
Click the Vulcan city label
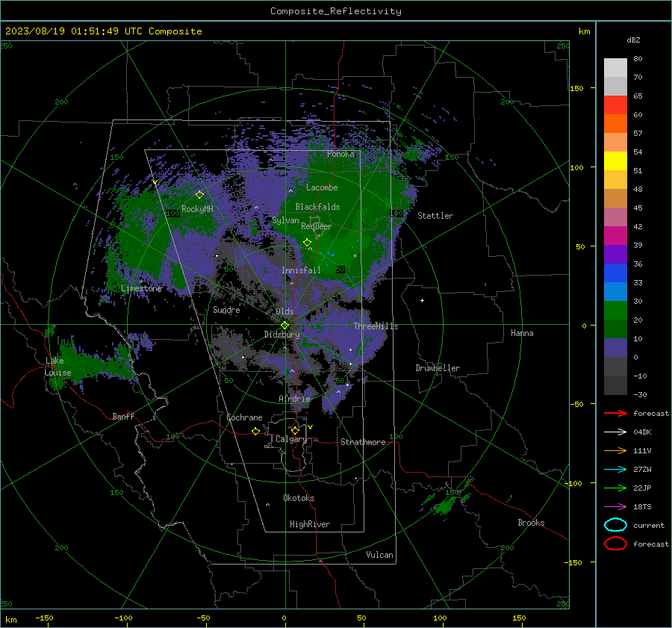(379, 555)
